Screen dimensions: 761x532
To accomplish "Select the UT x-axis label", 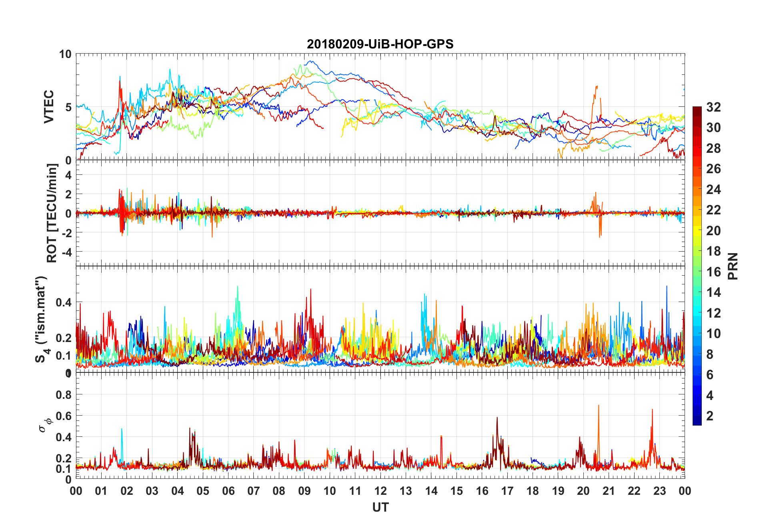I will tap(380, 507).
